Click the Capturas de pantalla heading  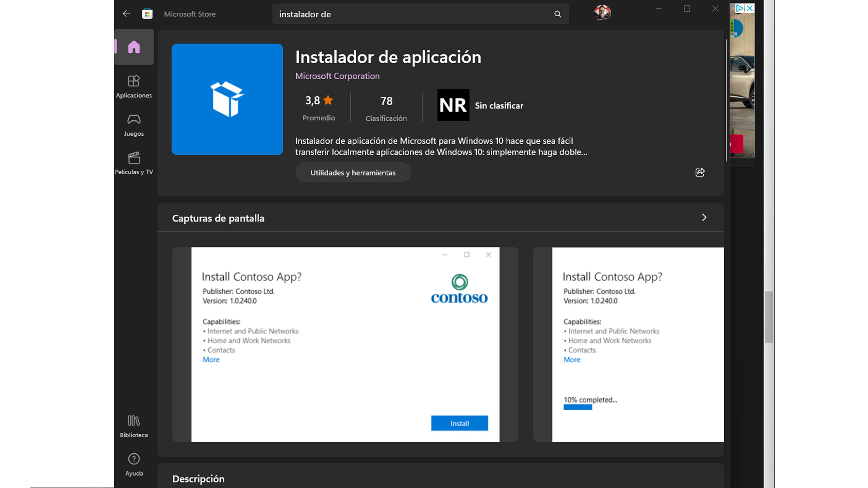[x=218, y=218]
